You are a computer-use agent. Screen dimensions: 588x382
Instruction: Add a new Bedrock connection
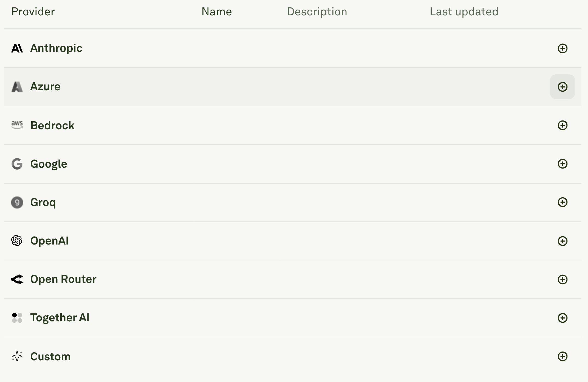563,125
